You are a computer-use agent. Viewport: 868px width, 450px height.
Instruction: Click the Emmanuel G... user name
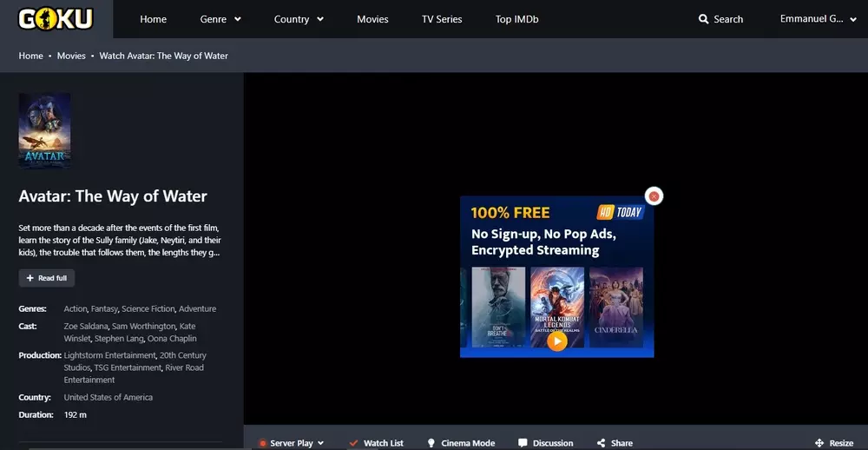(x=812, y=19)
